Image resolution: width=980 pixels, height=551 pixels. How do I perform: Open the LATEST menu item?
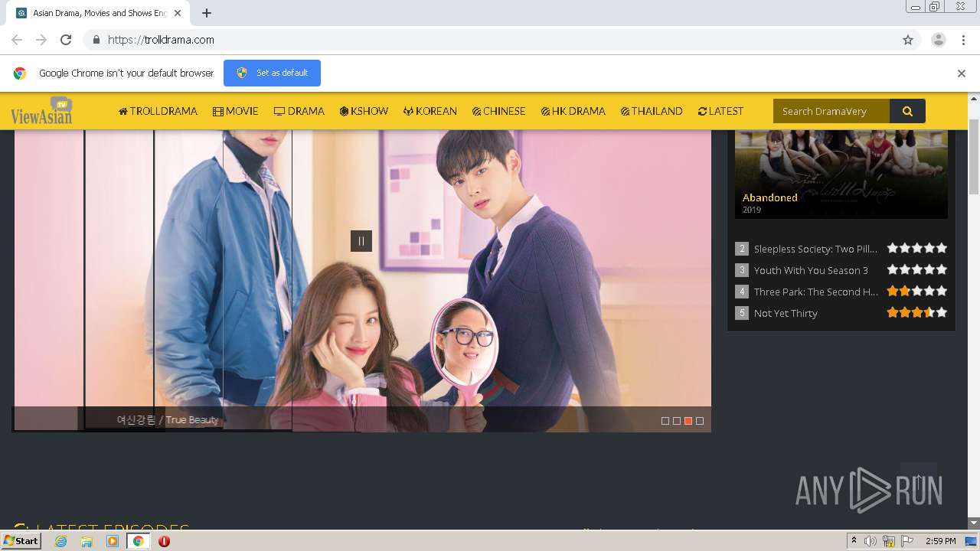[720, 111]
